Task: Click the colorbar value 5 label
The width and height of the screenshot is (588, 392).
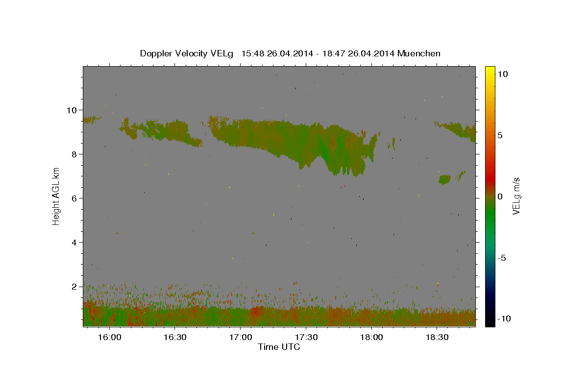Action: (500, 135)
